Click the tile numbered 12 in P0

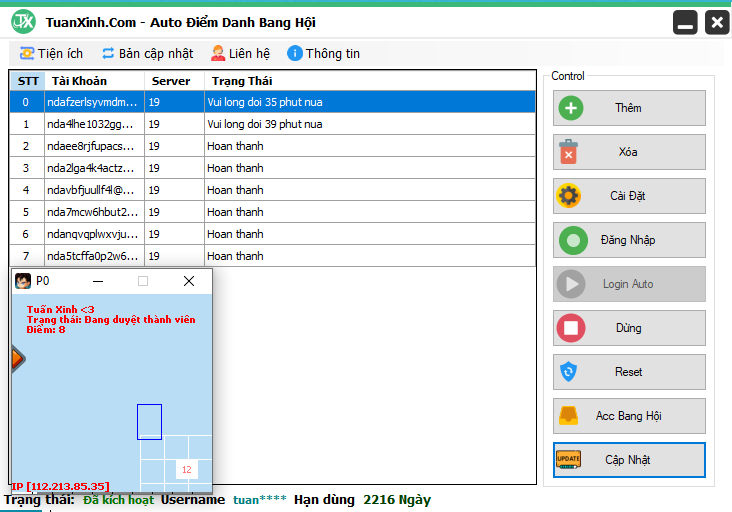coord(186,469)
